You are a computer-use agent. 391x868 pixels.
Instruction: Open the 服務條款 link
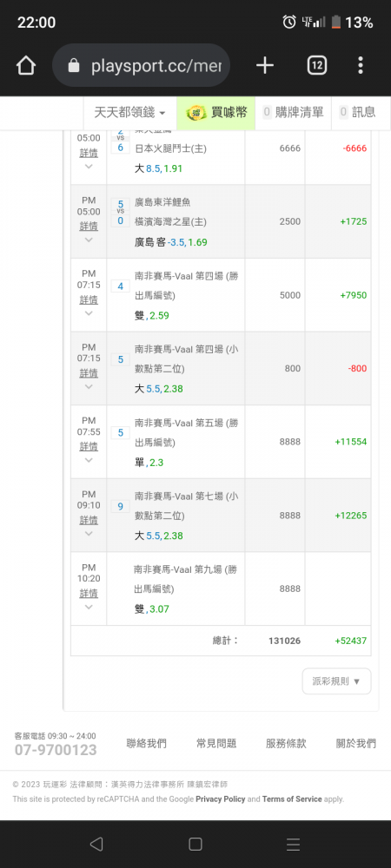pos(286,744)
